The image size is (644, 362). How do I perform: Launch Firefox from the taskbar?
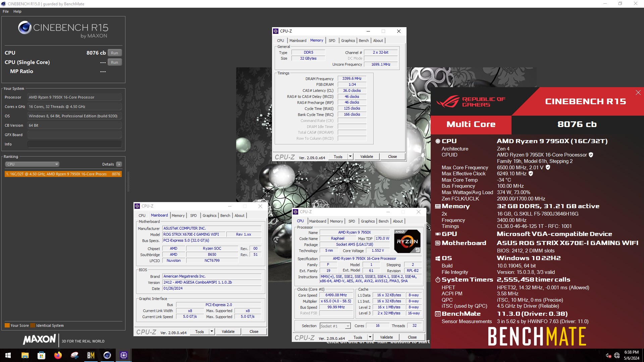tap(58, 355)
